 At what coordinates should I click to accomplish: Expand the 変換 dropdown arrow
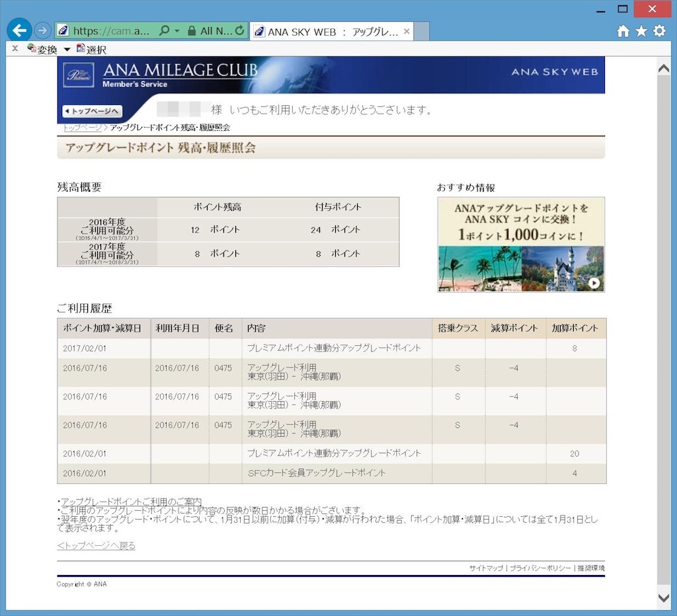click(x=67, y=50)
